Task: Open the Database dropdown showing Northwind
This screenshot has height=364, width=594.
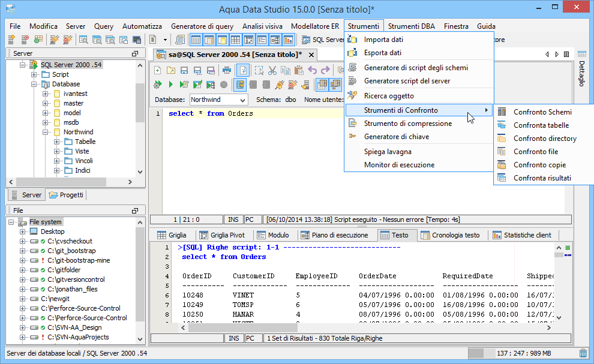Action: (242, 100)
